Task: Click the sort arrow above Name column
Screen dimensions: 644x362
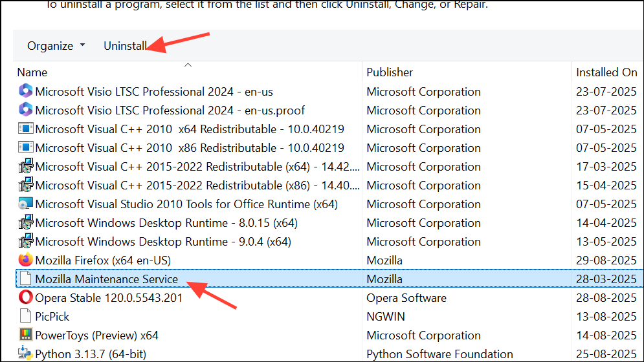Action: tap(188, 65)
